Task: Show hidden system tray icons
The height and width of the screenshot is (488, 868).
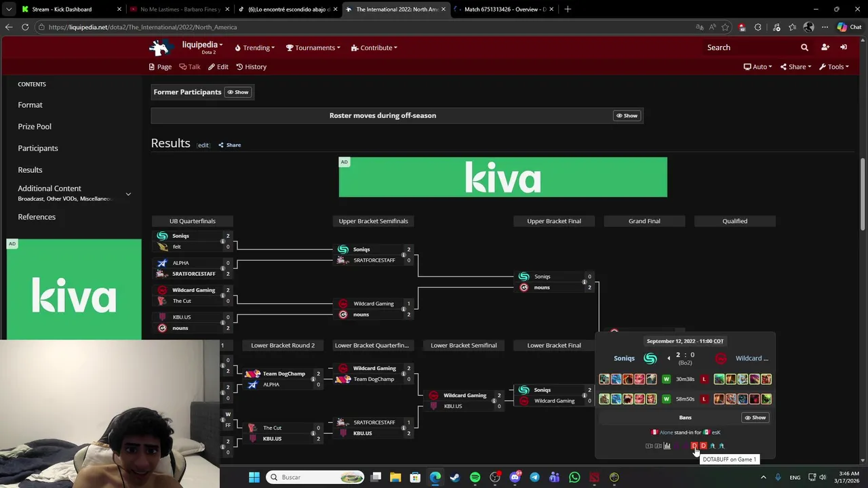Action: pyautogui.click(x=763, y=477)
